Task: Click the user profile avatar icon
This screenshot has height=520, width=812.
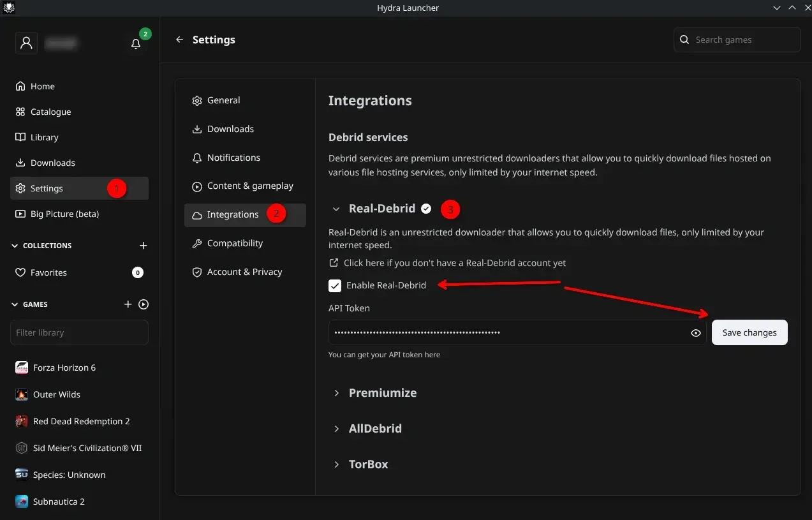Action: coord(26,43)
